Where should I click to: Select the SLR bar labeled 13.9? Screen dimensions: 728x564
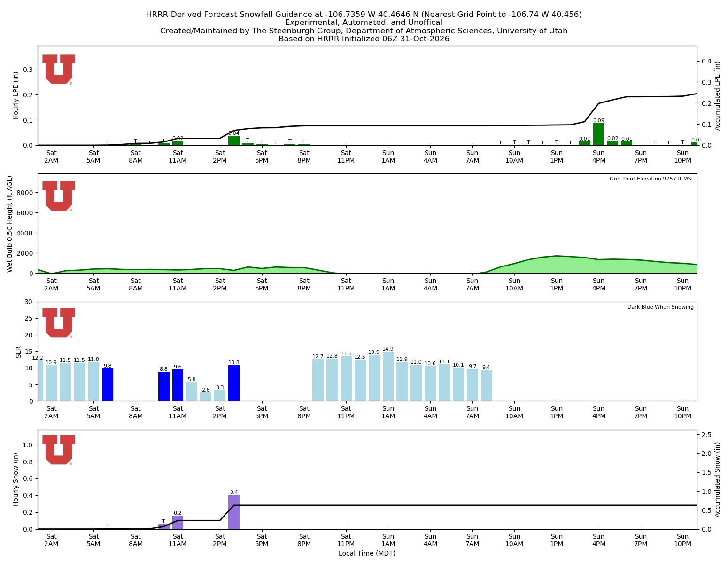click(x=374, y=378)
